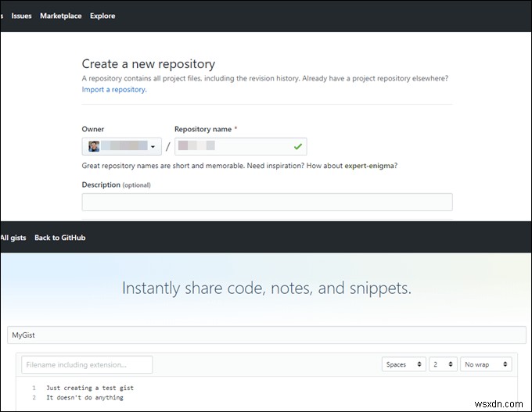532x412 pixels.
Task: Click the line number 2 in the gutter
Action: pos(34,397)
